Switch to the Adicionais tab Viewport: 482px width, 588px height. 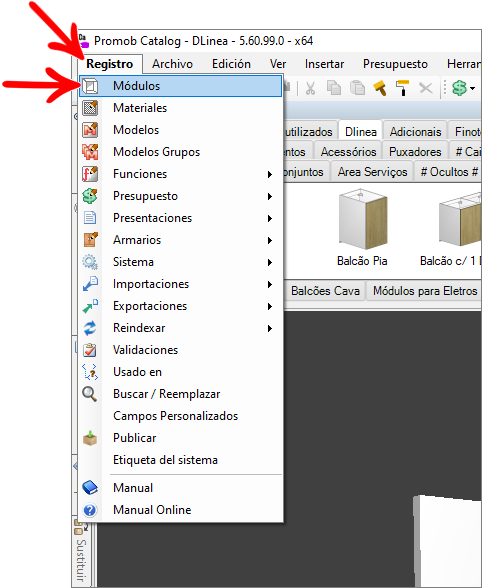point(415,132)
